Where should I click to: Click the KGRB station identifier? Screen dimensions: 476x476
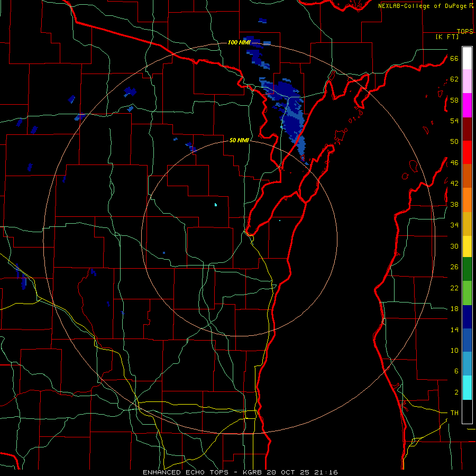click(x=253, y=472)
